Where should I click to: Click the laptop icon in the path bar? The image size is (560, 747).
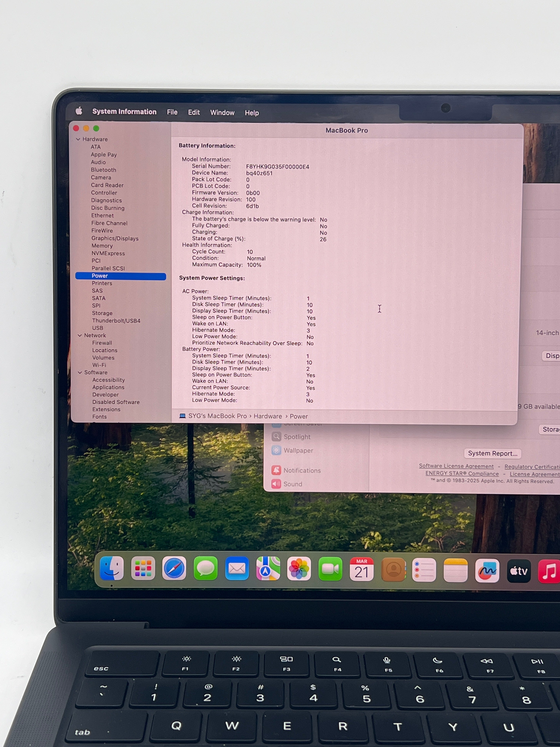tap(183, 416)
